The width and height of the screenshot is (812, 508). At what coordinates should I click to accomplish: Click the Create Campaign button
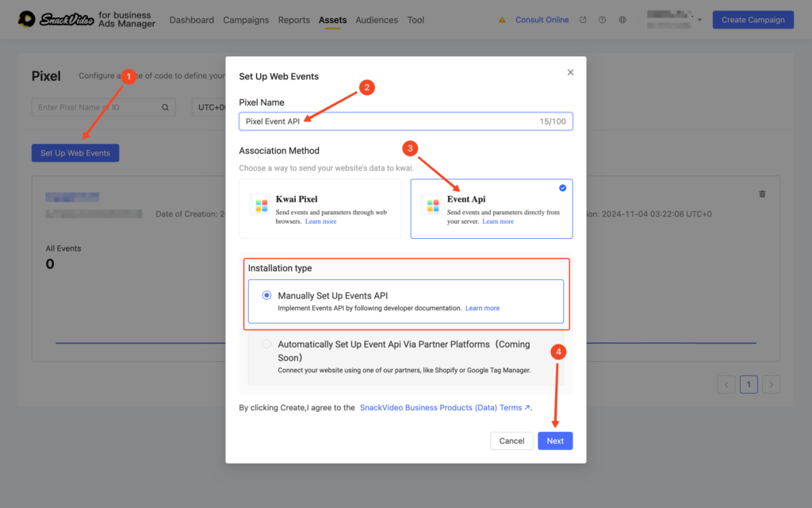click(753, 20)
